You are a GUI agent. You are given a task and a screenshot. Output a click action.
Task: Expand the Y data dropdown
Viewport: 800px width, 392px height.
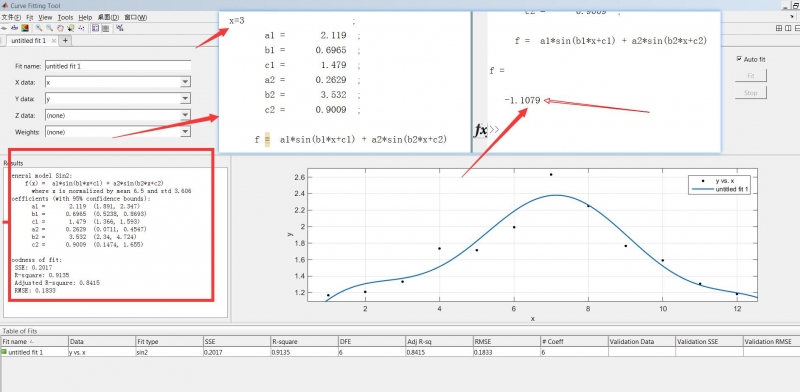186,99
